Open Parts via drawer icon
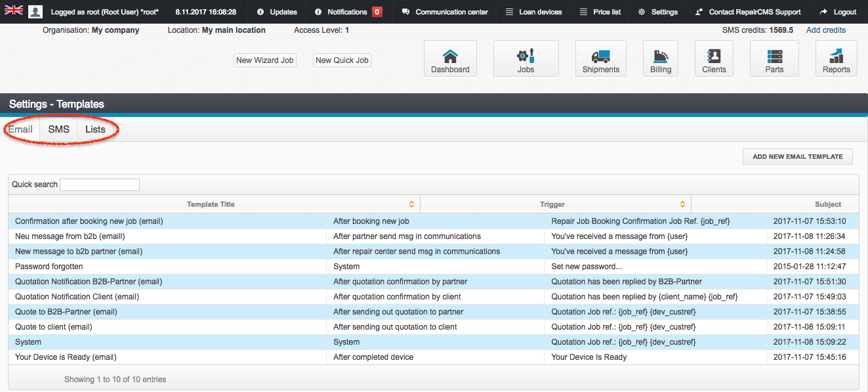This screenshot has width=868, height=392. [x=774, y=58]
